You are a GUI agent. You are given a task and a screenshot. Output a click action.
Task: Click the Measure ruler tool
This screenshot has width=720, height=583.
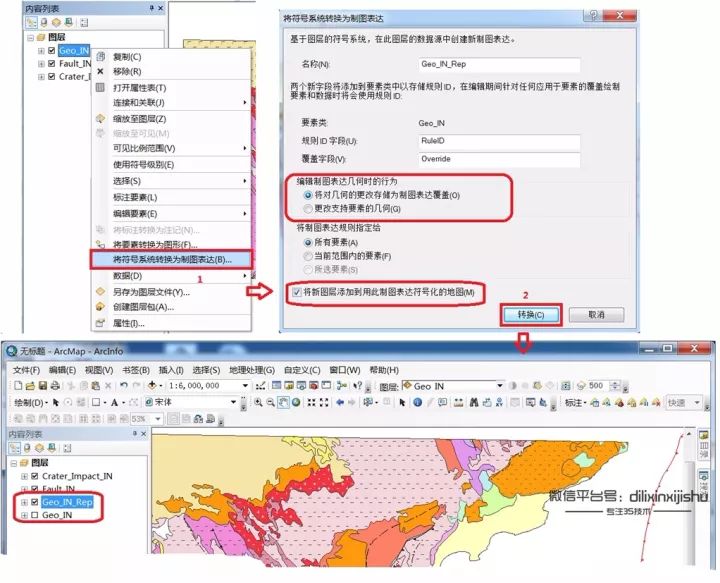(458, 403)
